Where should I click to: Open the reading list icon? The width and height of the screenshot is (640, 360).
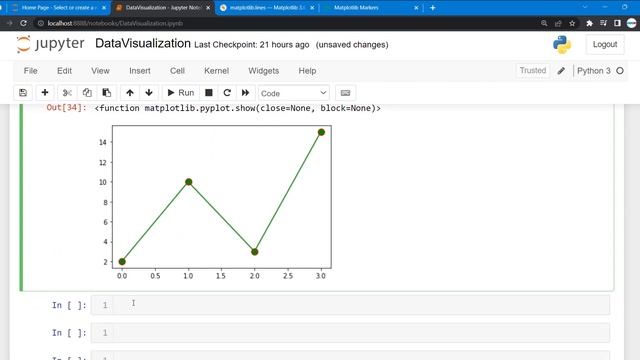(604, 23)
